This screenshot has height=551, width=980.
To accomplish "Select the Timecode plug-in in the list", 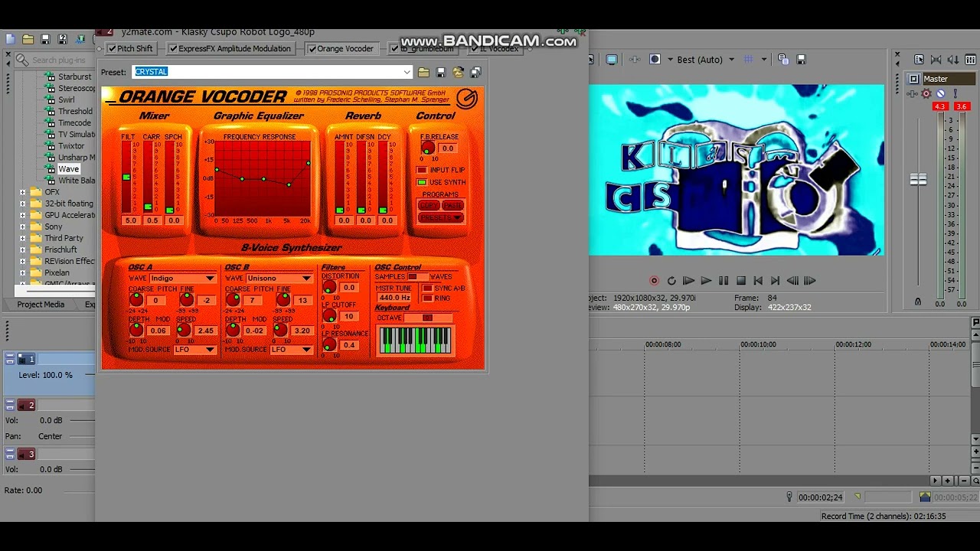I will (x=74, y=123).
